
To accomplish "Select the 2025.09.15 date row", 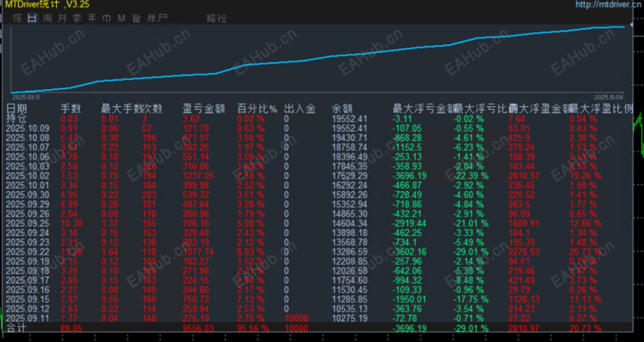I will [28, 299].
